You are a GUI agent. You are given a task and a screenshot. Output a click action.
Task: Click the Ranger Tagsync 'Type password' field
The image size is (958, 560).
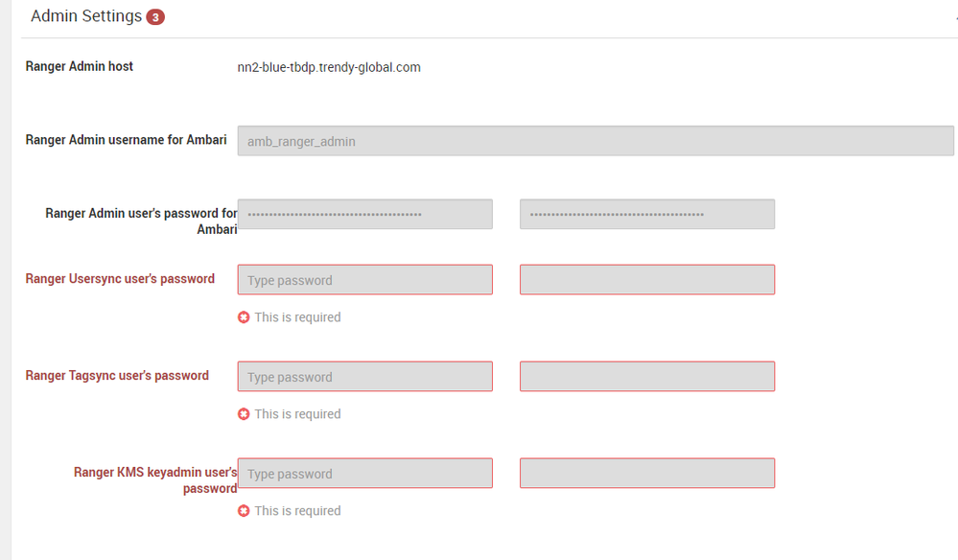pyautogui.click(x=364, y=377)
